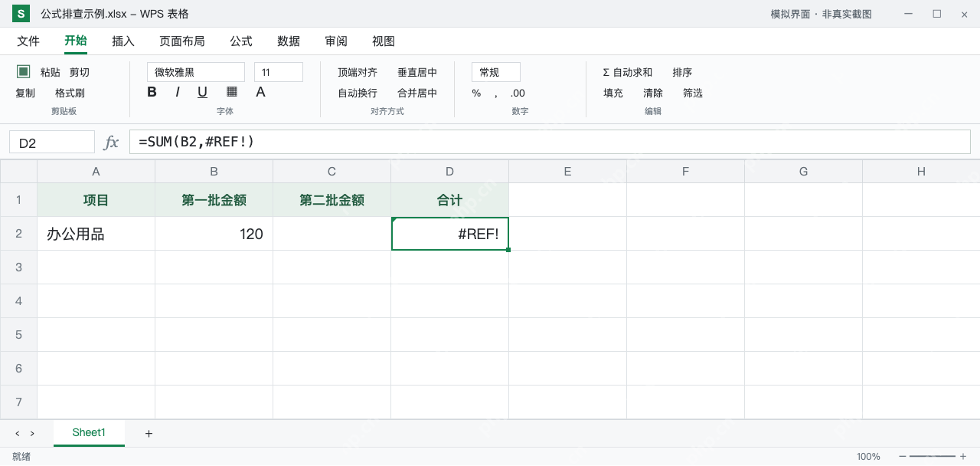Click the fx insert function icon
Screen dimensions: 980x466
(112, 142)
